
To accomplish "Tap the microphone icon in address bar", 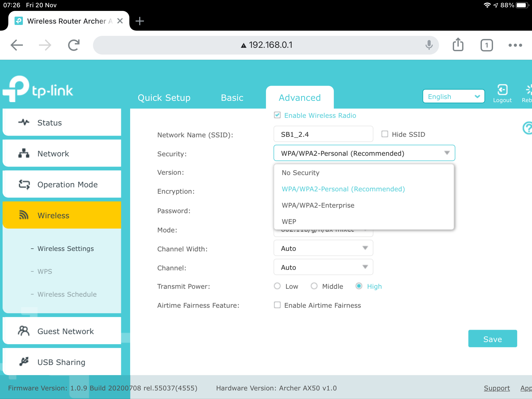I will click(x=429, y=45).
